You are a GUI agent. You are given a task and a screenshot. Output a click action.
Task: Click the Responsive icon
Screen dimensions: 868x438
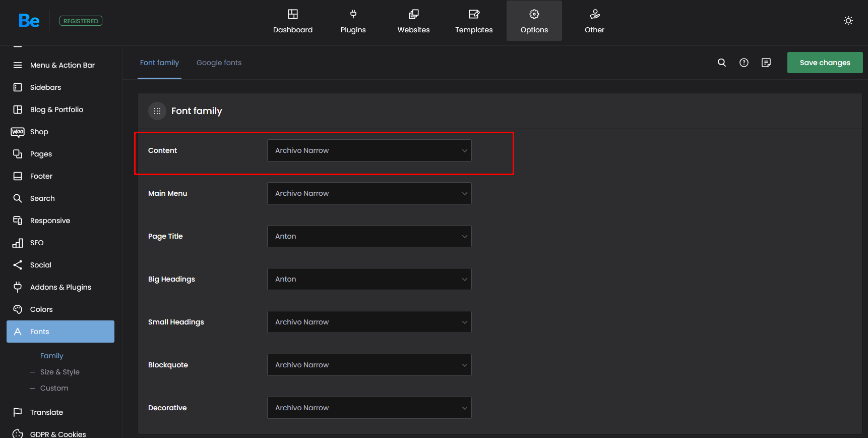(x=18, y=221)
